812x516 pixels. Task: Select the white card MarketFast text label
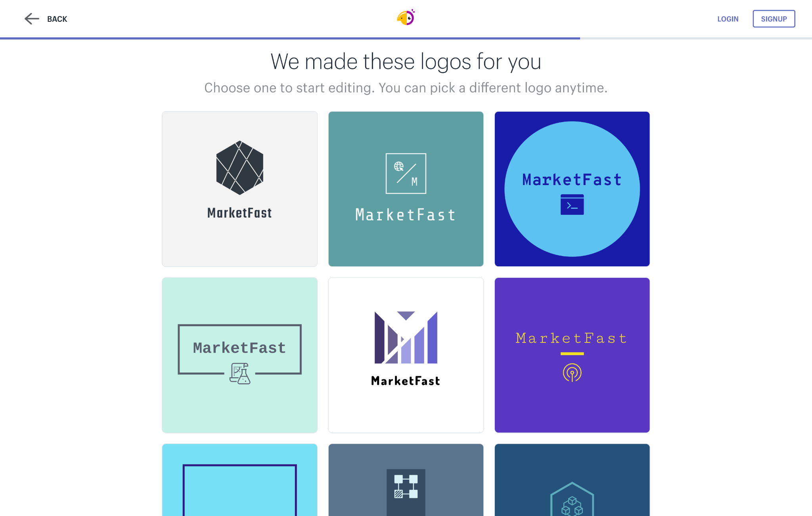tap(406, 381)
